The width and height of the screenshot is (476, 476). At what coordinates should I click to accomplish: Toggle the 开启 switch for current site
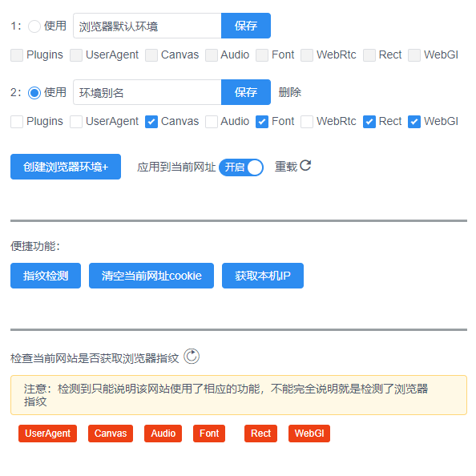click(x=241, y=167)
